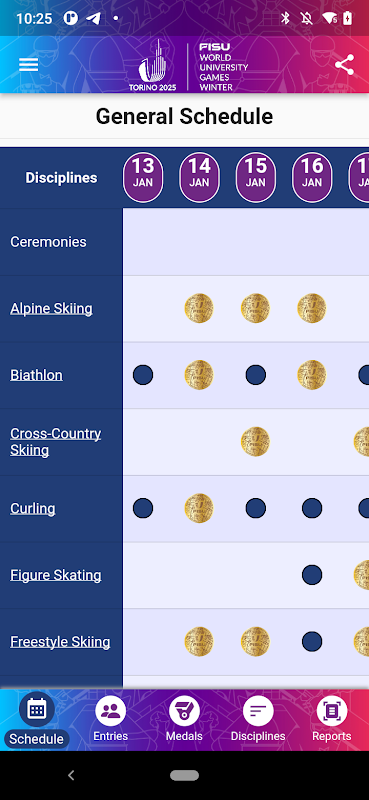This screenshot has width=369, height=800.
Task: Select Freestyle Skiing medal on 14 Jan
Action: click(199, 641)
